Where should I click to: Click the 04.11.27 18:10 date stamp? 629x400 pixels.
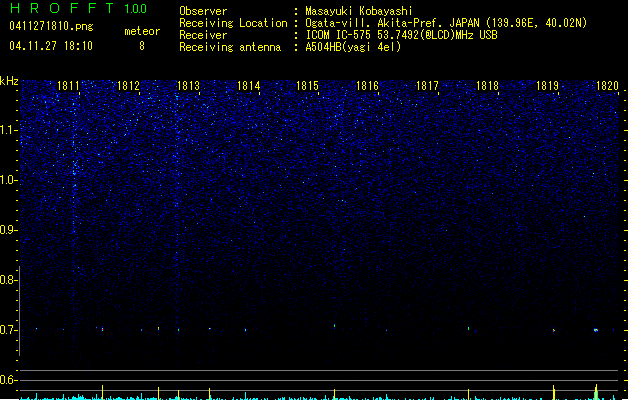(x=51, y=46)
